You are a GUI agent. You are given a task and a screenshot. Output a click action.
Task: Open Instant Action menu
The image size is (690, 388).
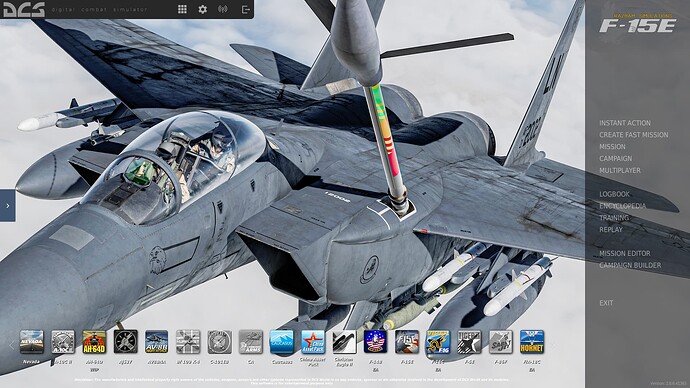pos(625,123)
